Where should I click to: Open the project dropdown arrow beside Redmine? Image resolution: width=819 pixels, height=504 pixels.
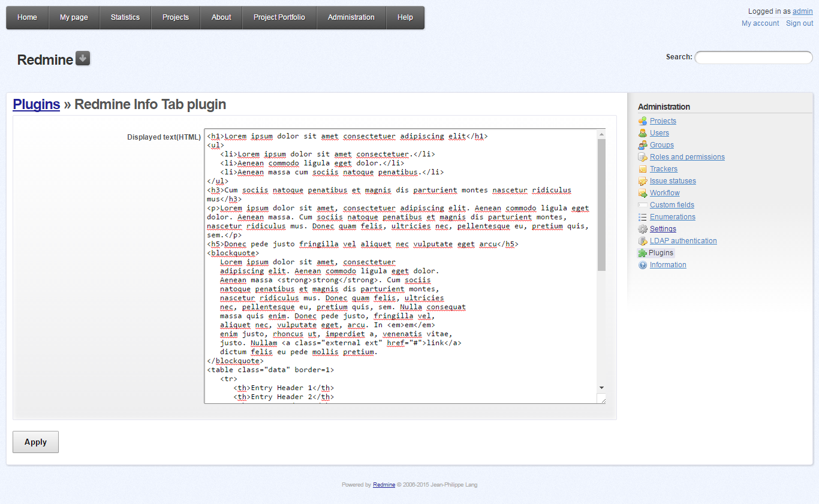83,58
